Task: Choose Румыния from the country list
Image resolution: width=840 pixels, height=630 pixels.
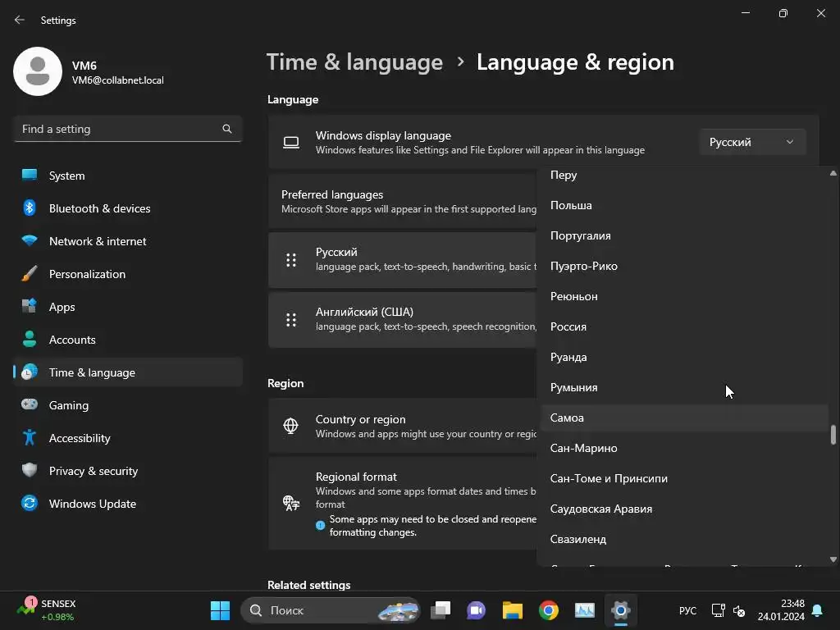Action: (x=683, y=387)
